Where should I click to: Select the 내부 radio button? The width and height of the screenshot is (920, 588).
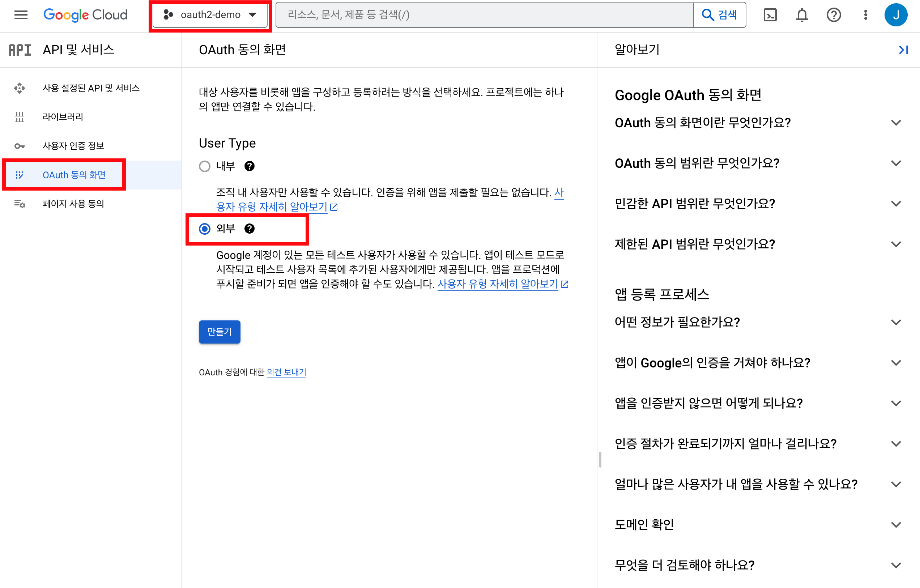click(x=205, y=166)
